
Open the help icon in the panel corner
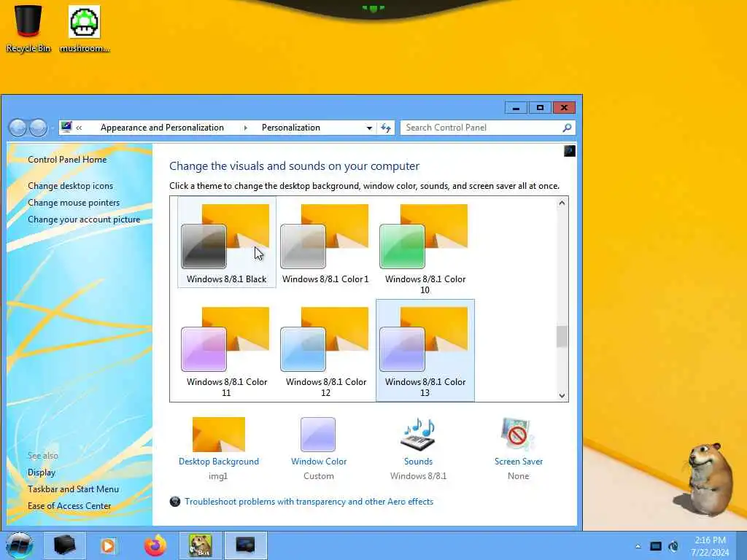(x=569, y=151)
